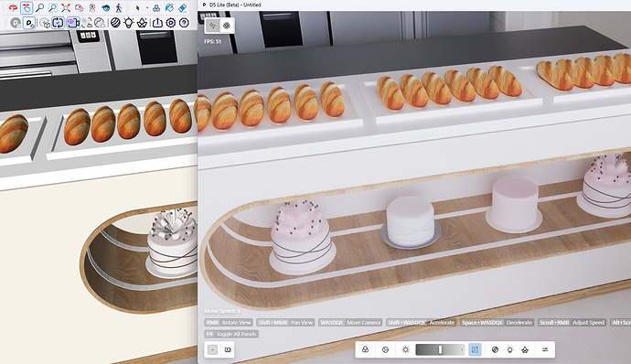Open the Select tool dropdown arrow
The image size is (631, 364).
coord(147,7)
